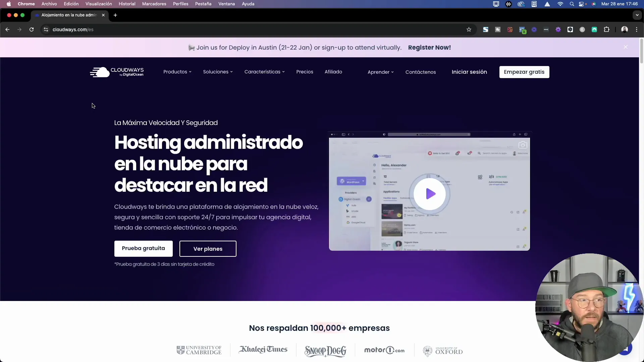The image size is (644, 362).
Task: Open the Perfiles menu
Action: pyautogui.click(x=180, y=4)
